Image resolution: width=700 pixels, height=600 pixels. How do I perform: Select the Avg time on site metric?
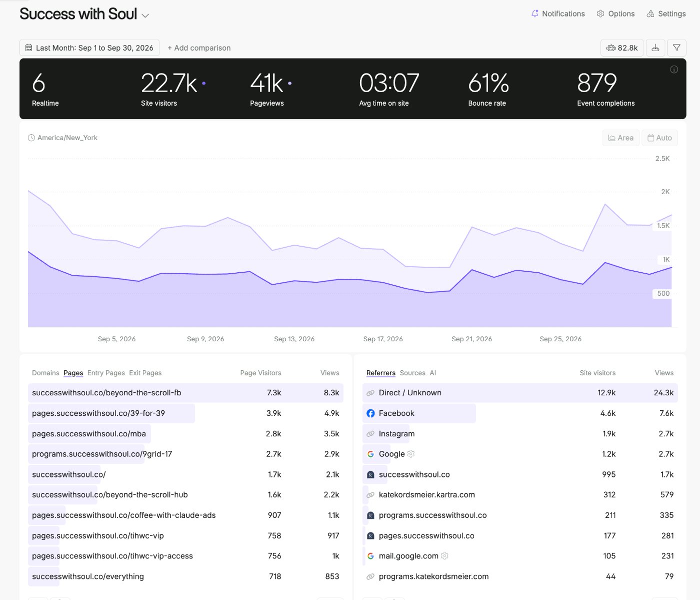point(389,89)
